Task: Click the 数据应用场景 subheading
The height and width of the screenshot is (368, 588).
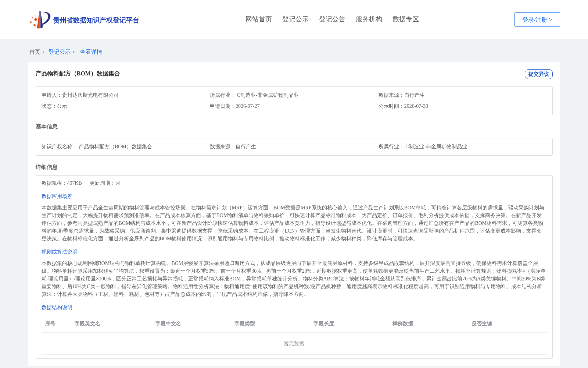Action: click(57, 196)
